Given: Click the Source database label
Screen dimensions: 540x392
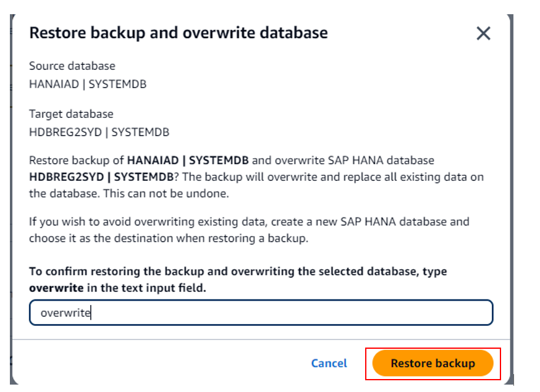Looking at the screenshot, I should [72, 66].
